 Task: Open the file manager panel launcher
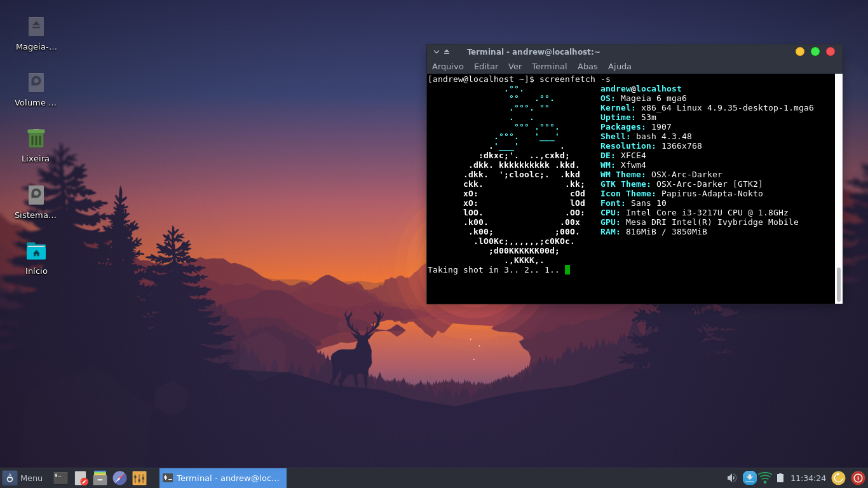[x=100, y=478]
